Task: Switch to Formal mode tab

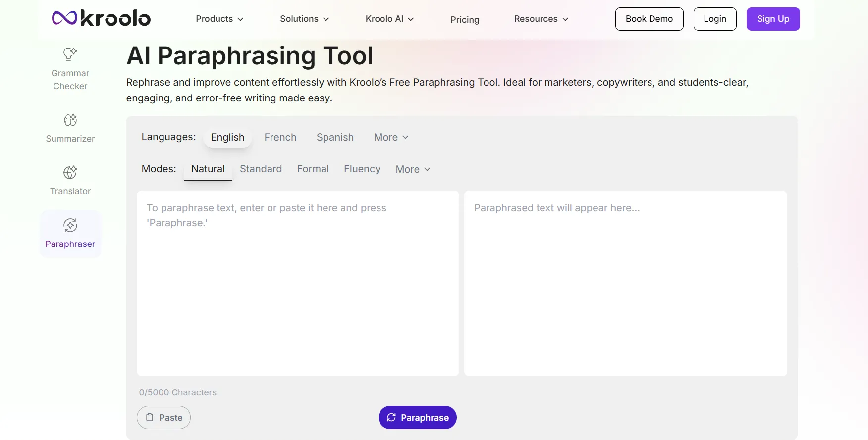Action: (313, 169)
